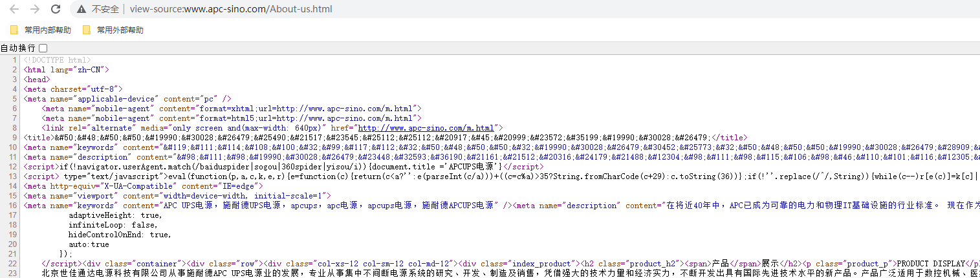The width and height of the screenshot is (980, 278).
Task: Enable the 自动换行 line wrap checkbox
Action: click(x=43, y=48)
